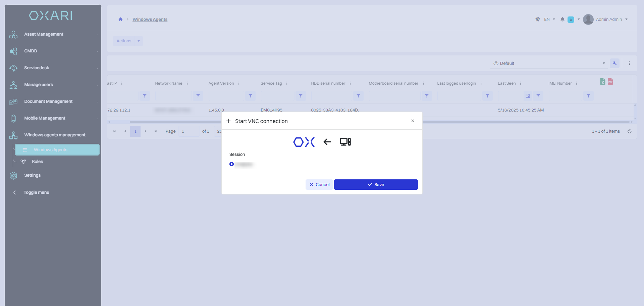Screen dimensions: 644x306
Task: Select the Session radio option
Action: [x=231, y=164]
